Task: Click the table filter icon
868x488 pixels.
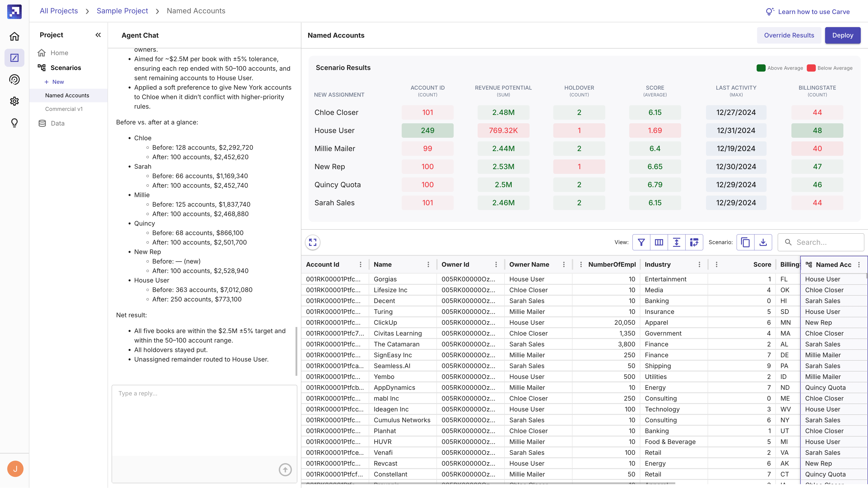Action: [641, 242]
